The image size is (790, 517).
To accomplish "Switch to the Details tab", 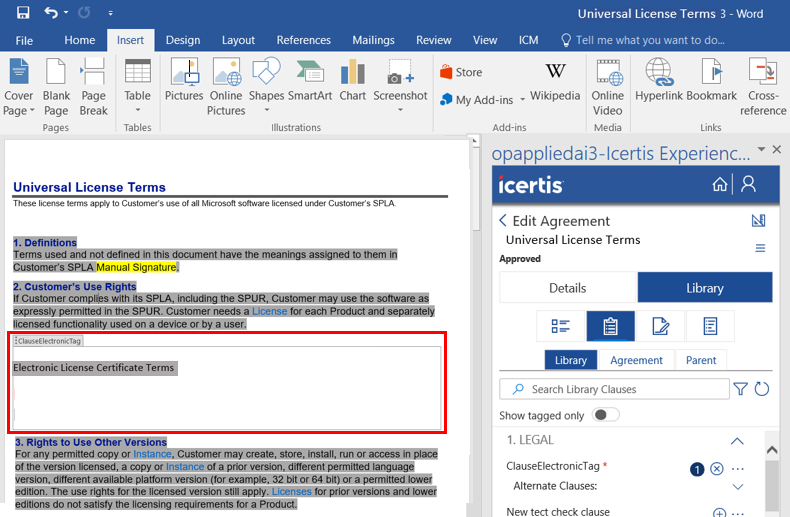I will point(567,287).
